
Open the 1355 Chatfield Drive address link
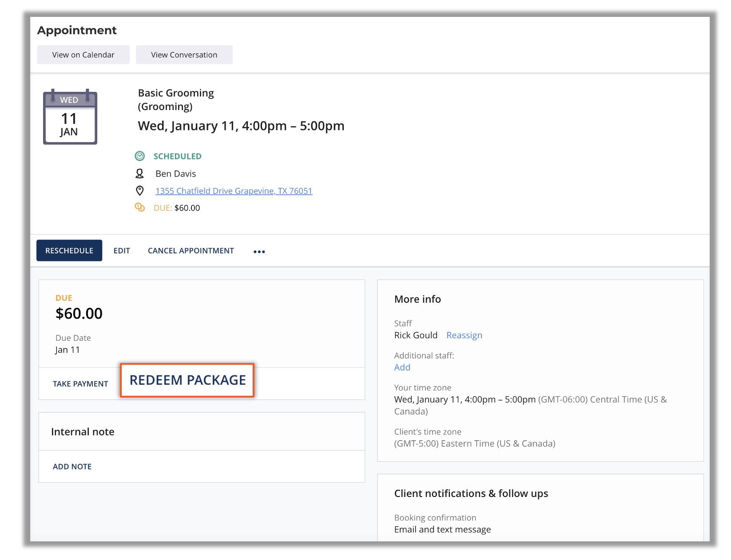[234, 191]
